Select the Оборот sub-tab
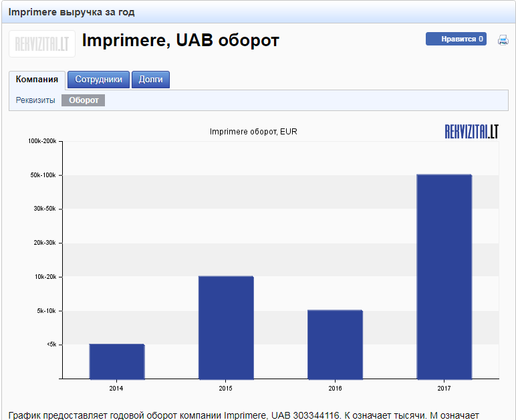516x420 pixels. coord(84,100)
